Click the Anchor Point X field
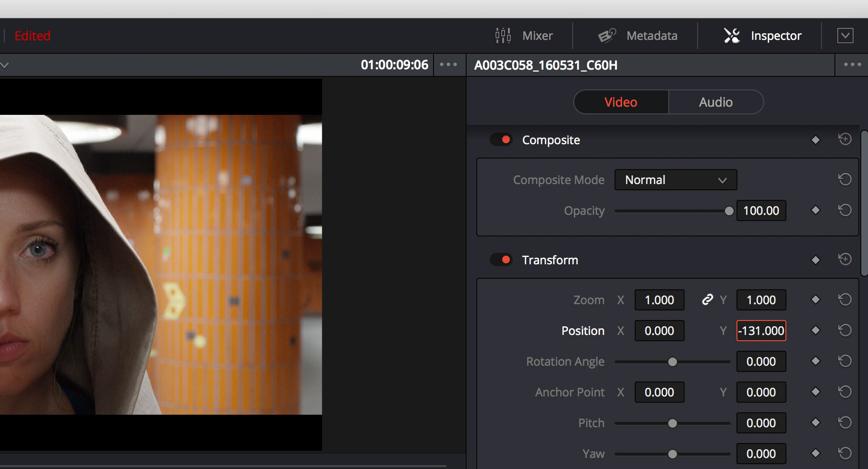This screenshot has height=469, width=868. [659, 392]
